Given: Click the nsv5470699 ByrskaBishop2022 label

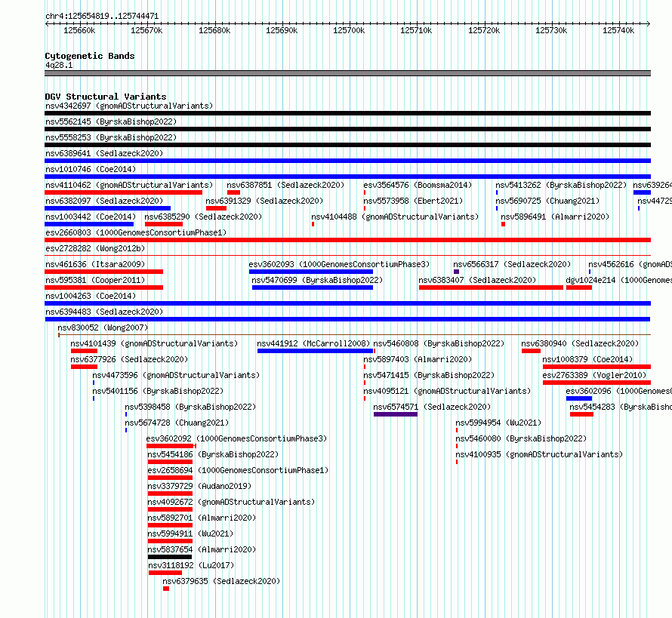Looking at the screenshot, I should (317, 280).
